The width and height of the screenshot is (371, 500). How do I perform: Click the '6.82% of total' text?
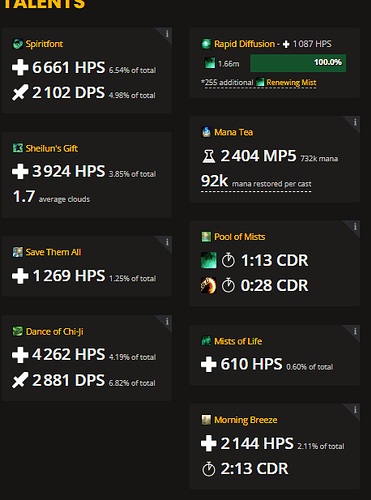point(132,383)
